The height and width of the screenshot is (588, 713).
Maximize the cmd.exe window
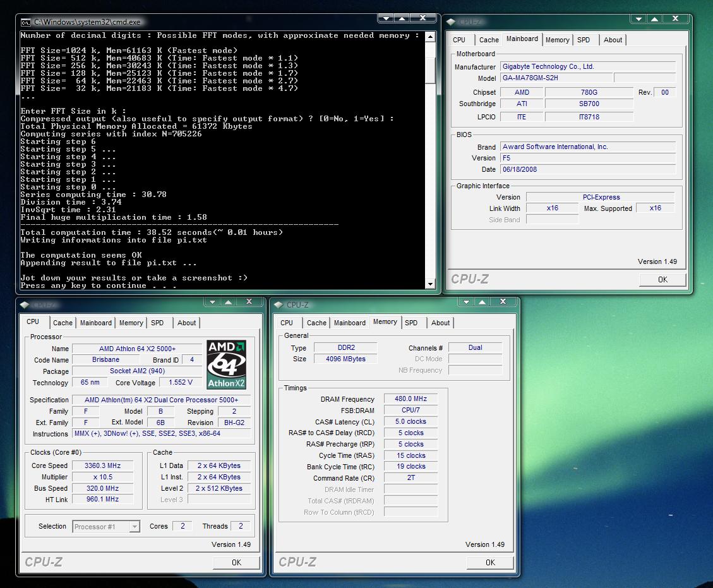pos(402,18)
